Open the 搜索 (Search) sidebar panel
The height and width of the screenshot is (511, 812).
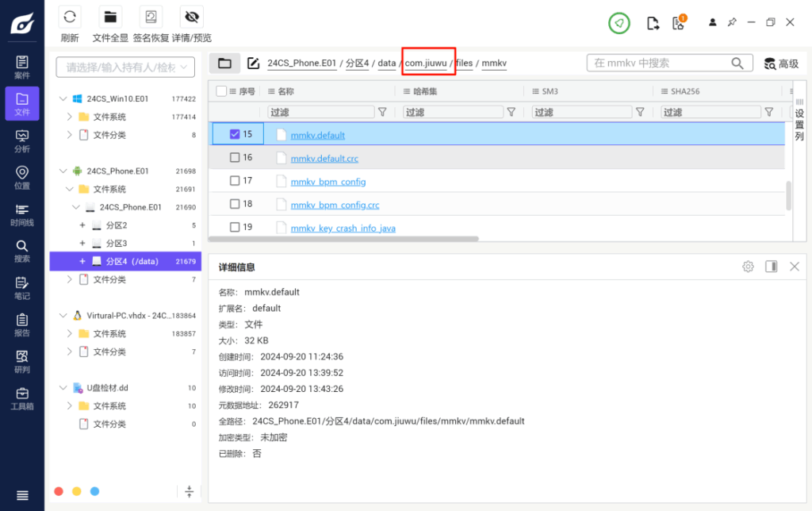(x=21, y=248)
